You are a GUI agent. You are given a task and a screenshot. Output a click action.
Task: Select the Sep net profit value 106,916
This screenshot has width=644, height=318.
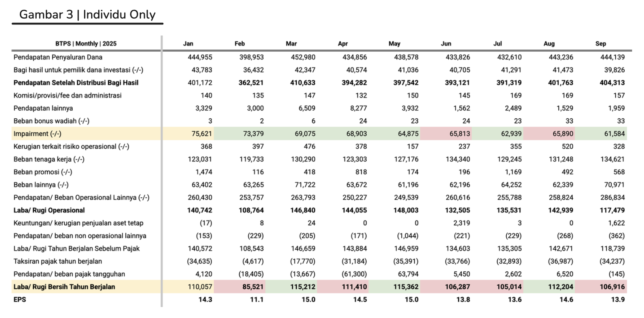pyautogui.click(x=612, y=287)
